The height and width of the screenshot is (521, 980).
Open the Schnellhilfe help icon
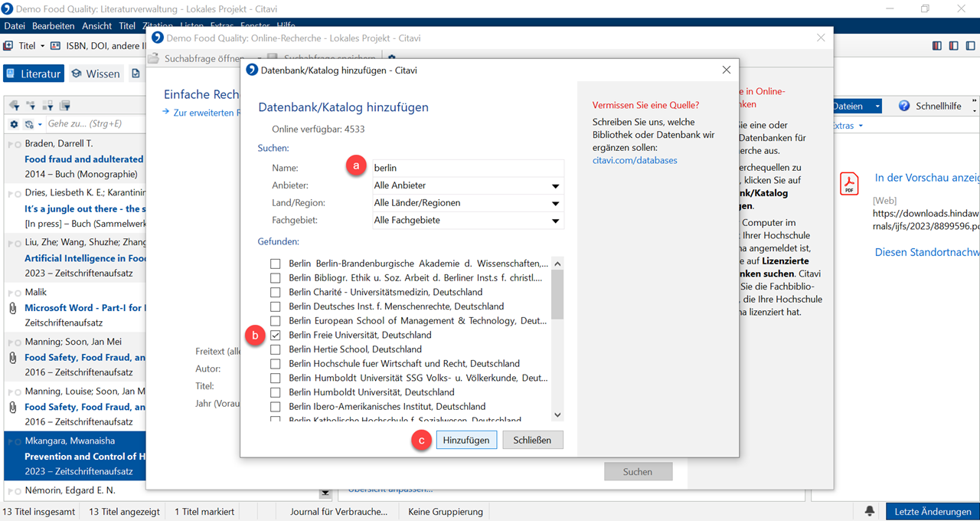(904, 106)
